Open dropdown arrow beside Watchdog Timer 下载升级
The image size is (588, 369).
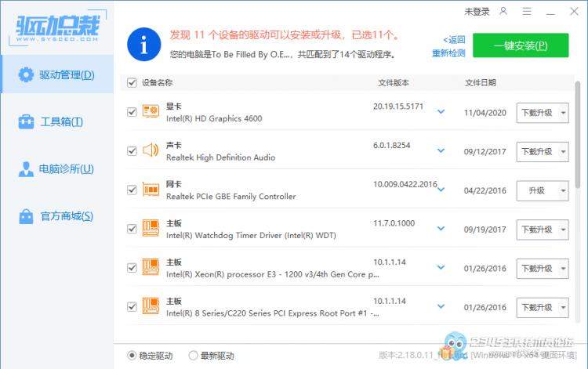tap(563, 230)
